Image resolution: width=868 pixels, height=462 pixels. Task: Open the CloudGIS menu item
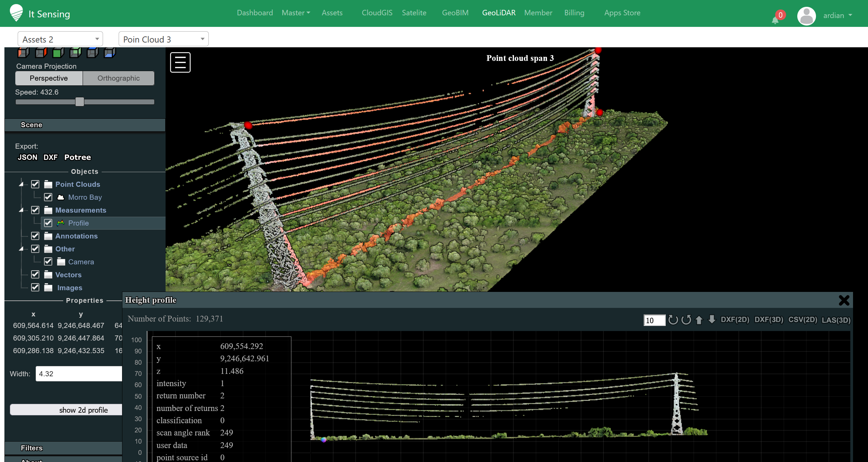click(x=377, y=13)
